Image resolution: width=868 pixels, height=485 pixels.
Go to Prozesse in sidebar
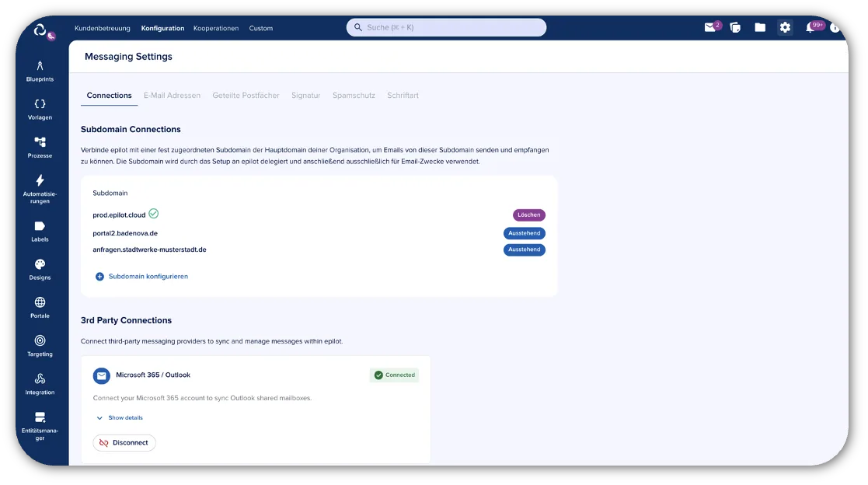click(40, 148)
